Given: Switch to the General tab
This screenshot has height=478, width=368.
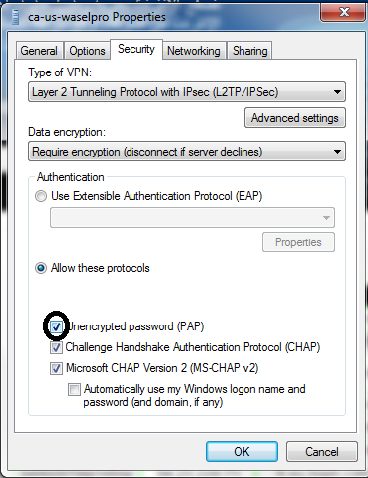Looking at the screenshot, I should (39, 51).
